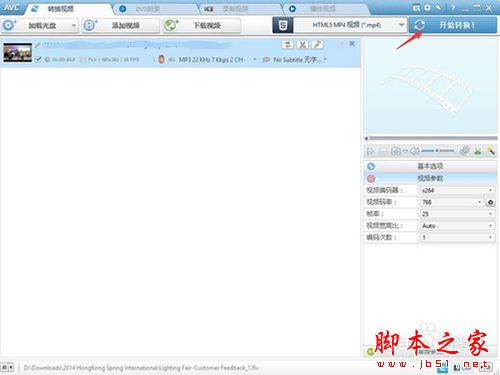Image resolution: width=500 pixels, height=375 pixels.
Task: Click the skin/menu icon in title bar
Action: [416, 8]
